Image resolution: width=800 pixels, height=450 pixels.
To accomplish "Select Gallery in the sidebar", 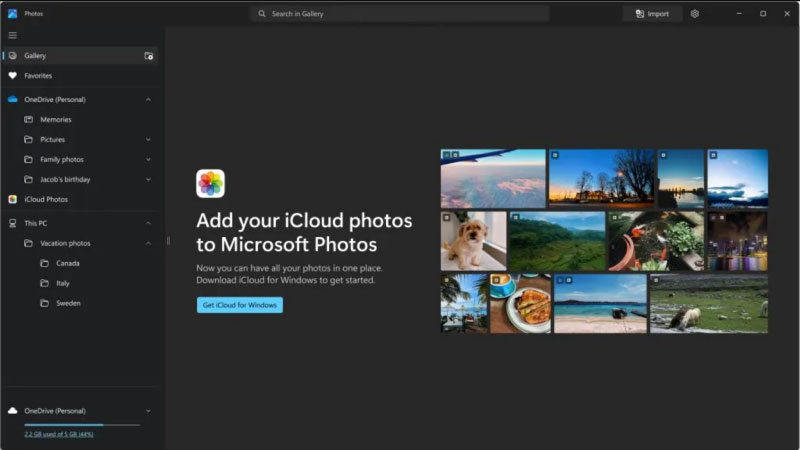I will click(x=80, y=56).
